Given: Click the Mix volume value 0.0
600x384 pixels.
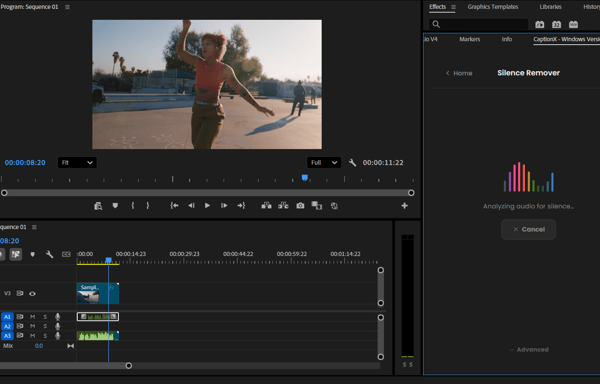Looking at the screenshot, I should 39,346.
